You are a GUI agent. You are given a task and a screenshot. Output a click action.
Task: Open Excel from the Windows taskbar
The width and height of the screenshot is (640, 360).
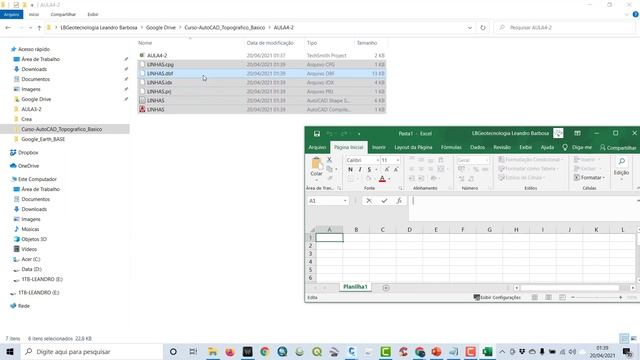487,351
